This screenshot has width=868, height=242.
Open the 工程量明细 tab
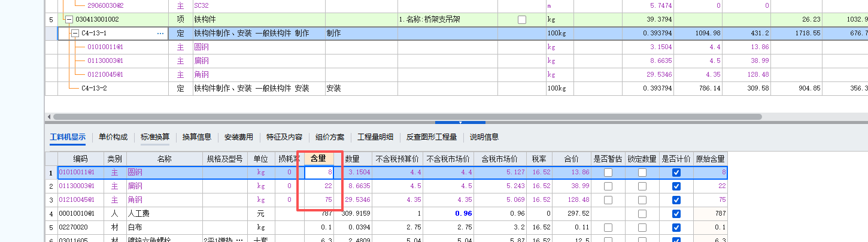(x=375, y=137)
